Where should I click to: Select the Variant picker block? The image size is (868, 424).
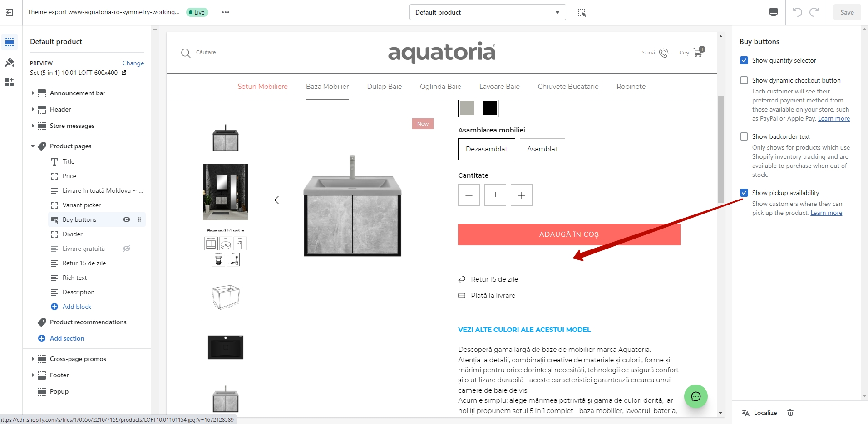tap(82, 205)
